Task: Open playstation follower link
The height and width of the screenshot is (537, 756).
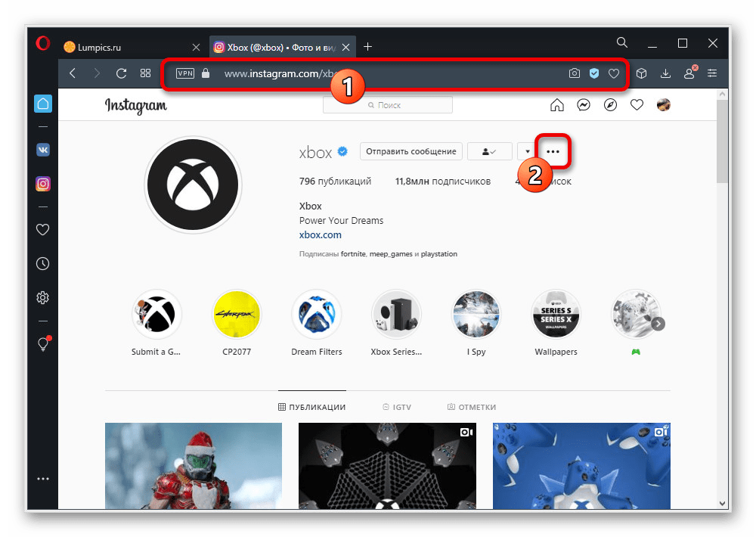Action: click(438, 254)
